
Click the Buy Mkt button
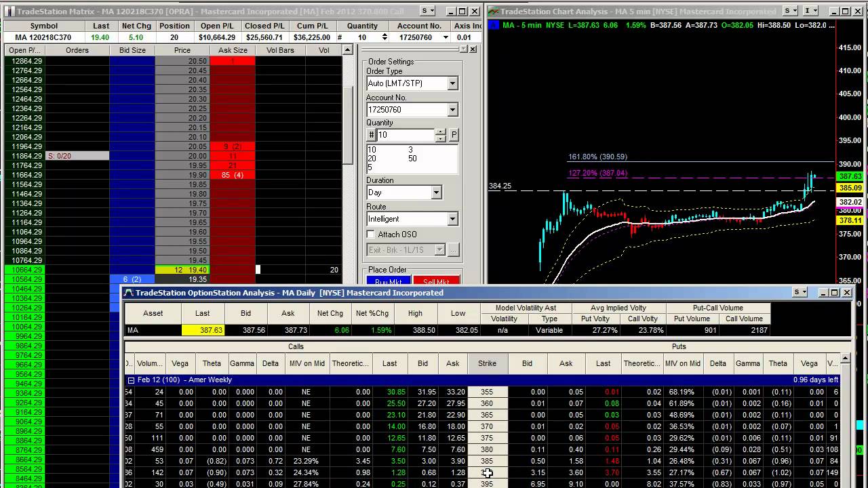(x=389, y=281)
